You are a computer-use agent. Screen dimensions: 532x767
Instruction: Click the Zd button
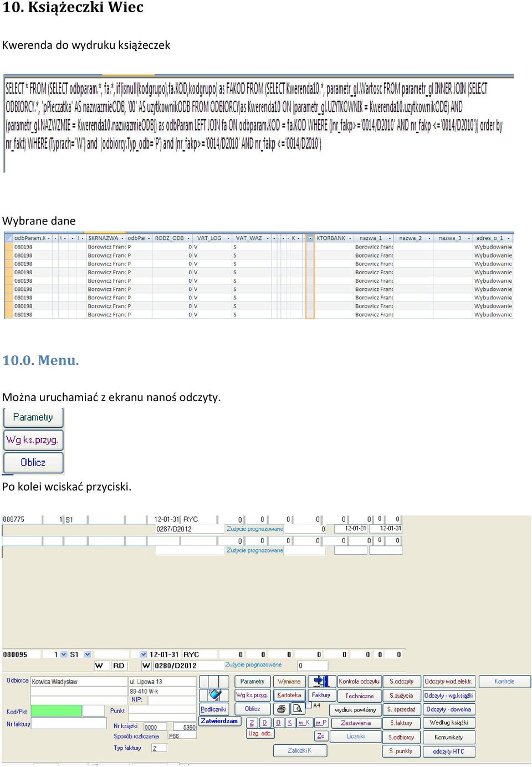pyautogui.click(x=321, y=736)
